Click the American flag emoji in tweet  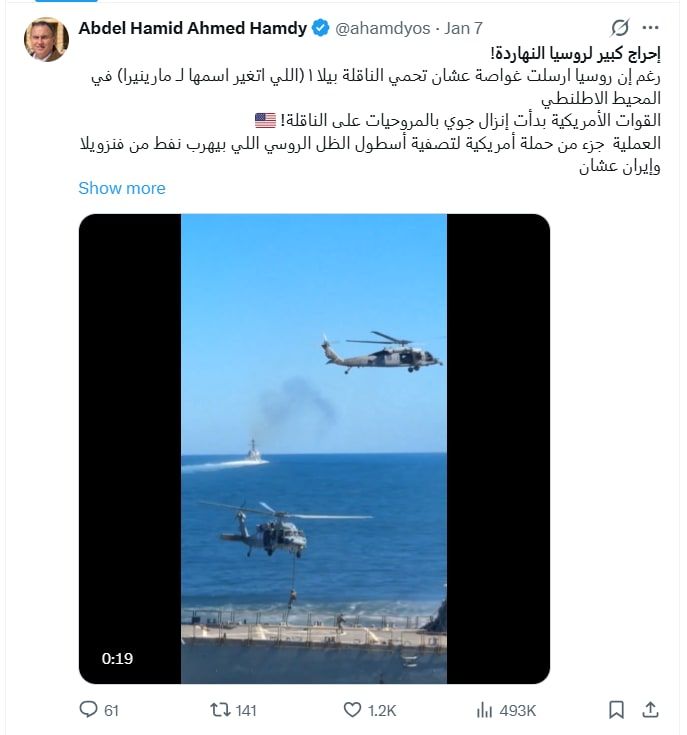pos(265,120)
